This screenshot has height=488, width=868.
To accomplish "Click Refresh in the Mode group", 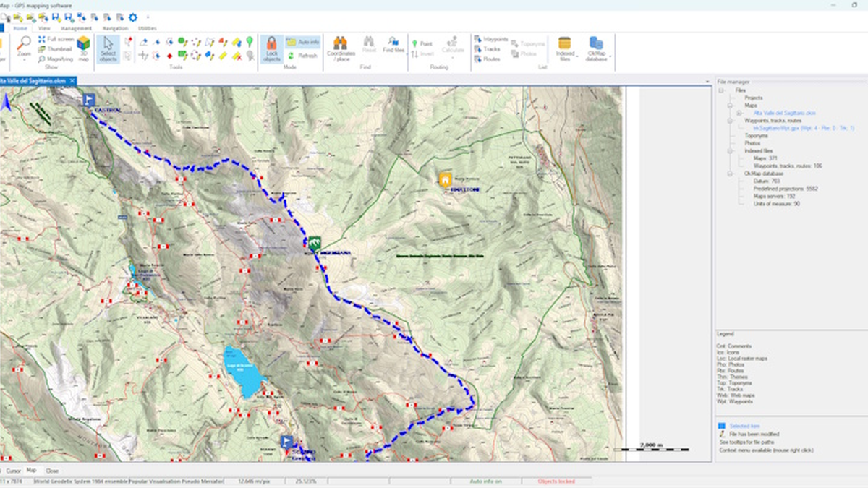I will [x=303, y=55].
